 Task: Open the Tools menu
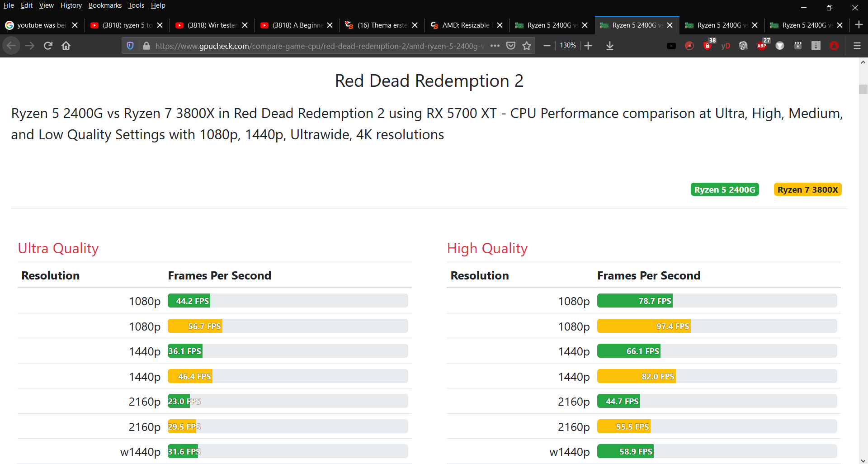click(x=136, y=5)
